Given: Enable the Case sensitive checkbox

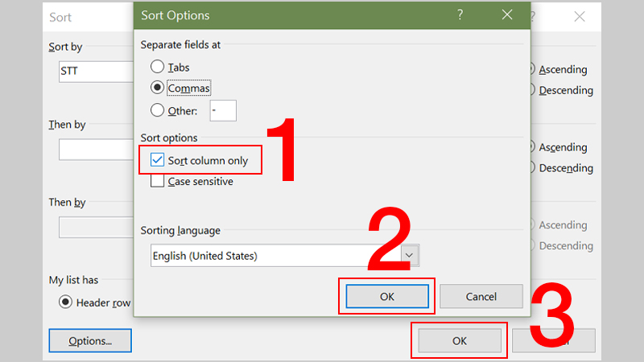Looking at the screenshot, I should [x=157, y=182].
